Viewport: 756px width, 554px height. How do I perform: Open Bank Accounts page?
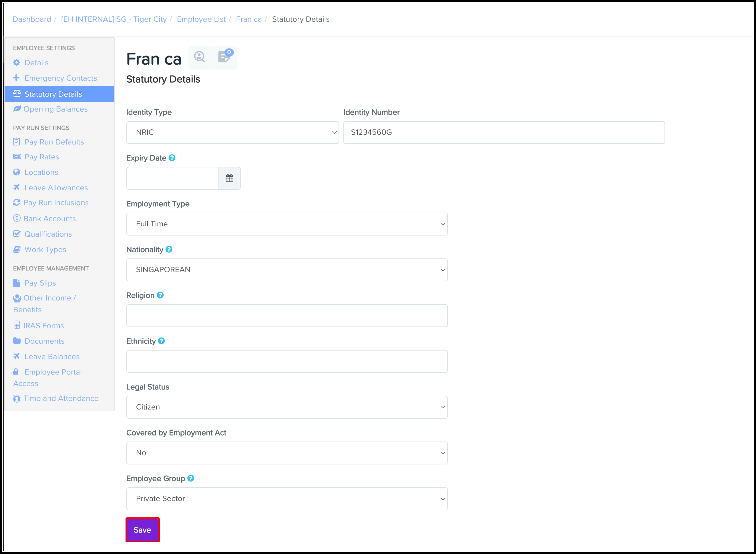pyautogui.click(x=49, y=219)
